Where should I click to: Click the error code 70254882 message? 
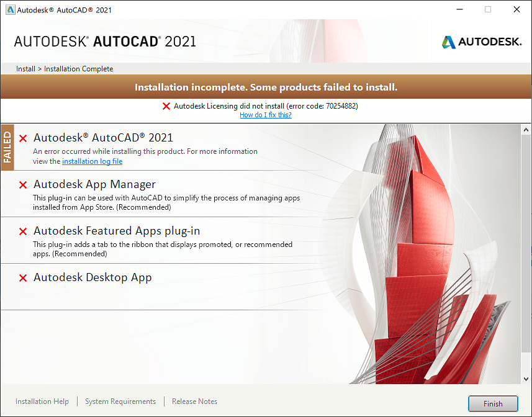[266, 106]
